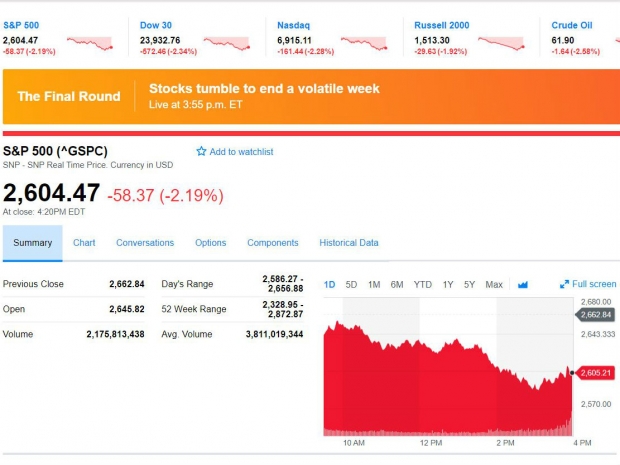Click the 2,605.21 current price marker on the chart
The width and height of the screenshot is (620, 465).
click(x=595, y=373)
